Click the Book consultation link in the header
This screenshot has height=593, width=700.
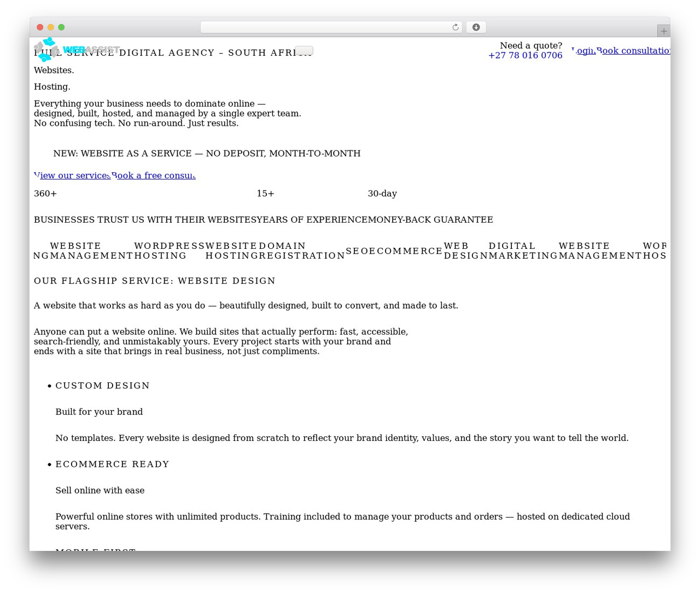[x=633, y=51]
